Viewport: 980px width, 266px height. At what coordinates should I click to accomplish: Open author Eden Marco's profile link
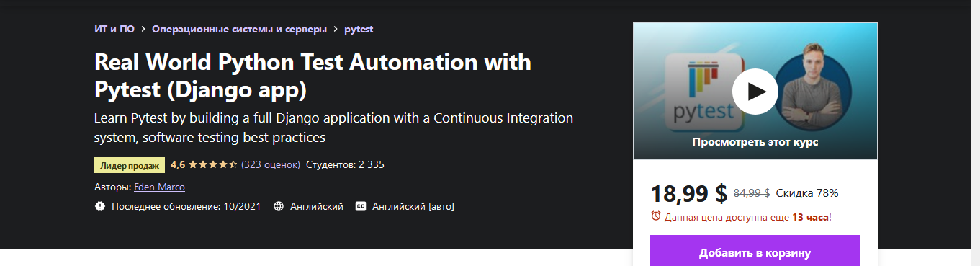click(160, 187)
